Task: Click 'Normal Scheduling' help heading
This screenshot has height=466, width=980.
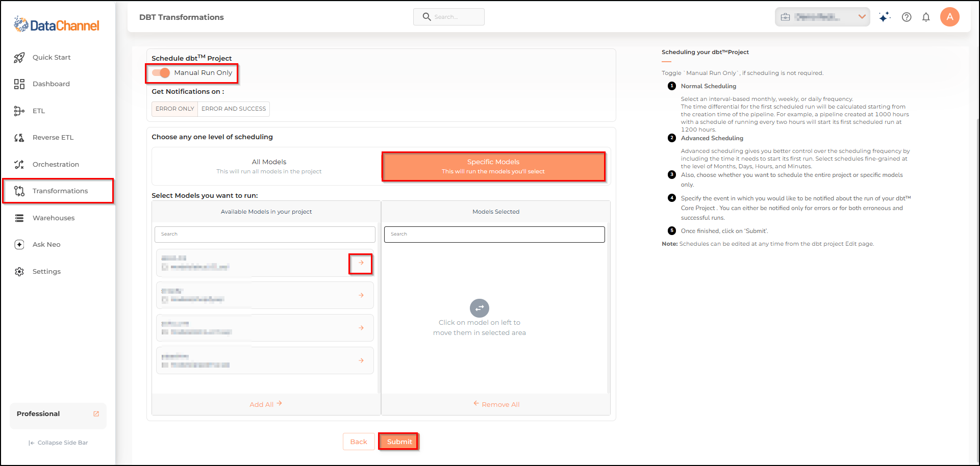Action: coord(709,86)
